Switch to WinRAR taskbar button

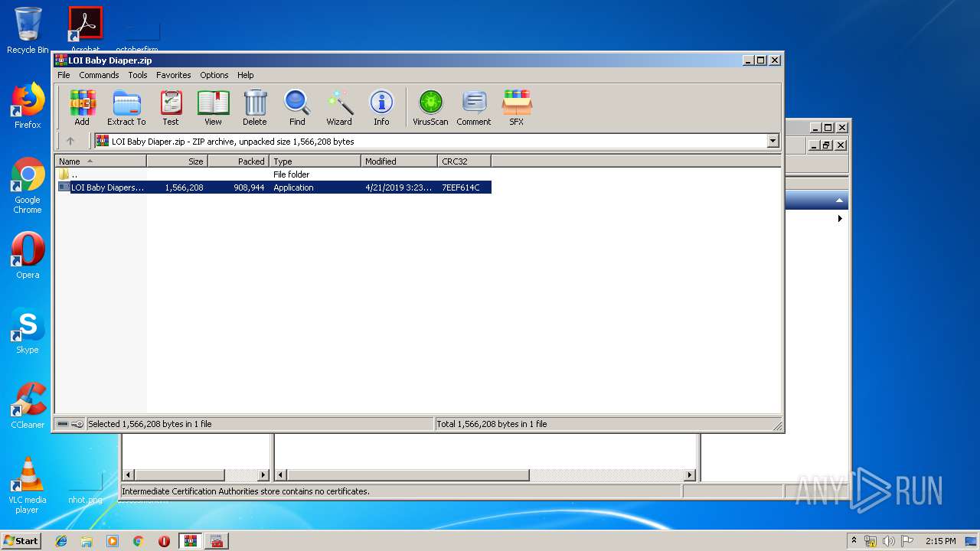[191, 541]
